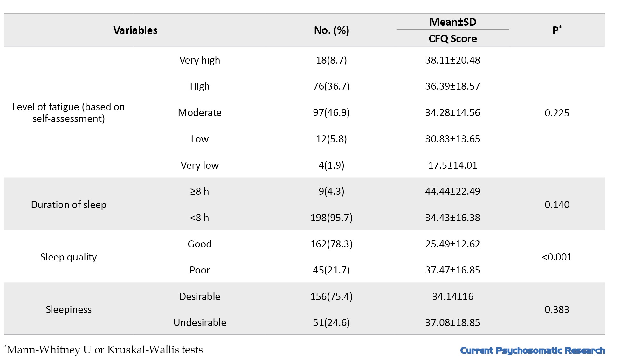The width and height of the screenshot is (621, 364).
Task: Select the Level of fatigue row label
Action: (x=69, y=113)
